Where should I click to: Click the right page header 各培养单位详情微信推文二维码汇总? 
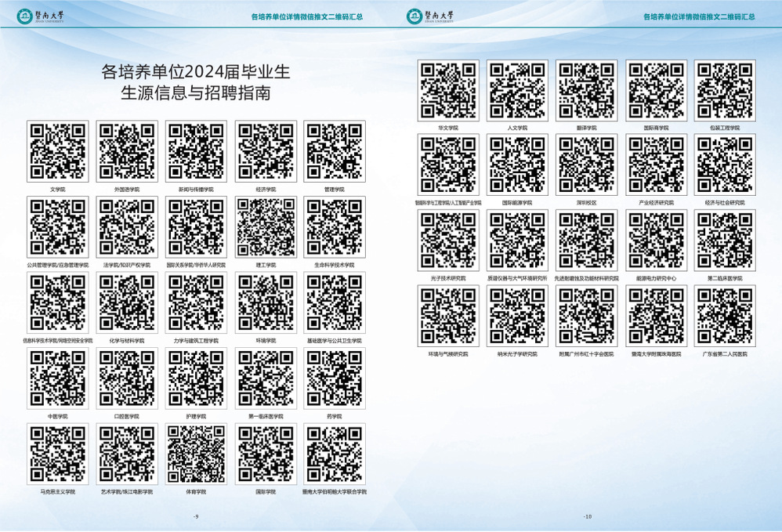click(699, 17)
